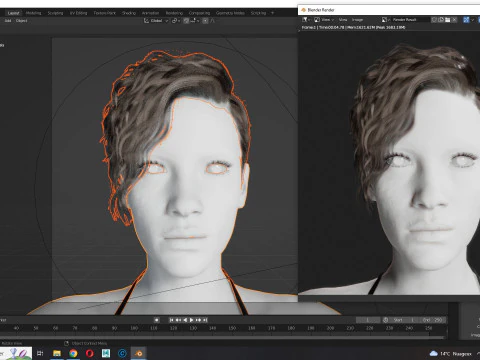Launch Chrome from the taskbar

click(73, 353)
